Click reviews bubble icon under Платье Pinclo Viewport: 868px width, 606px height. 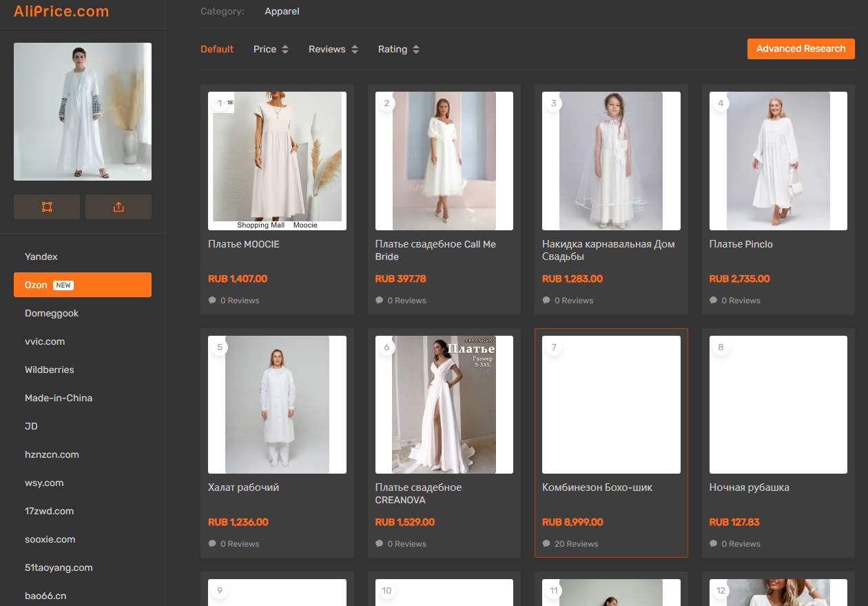click(714, 301)
